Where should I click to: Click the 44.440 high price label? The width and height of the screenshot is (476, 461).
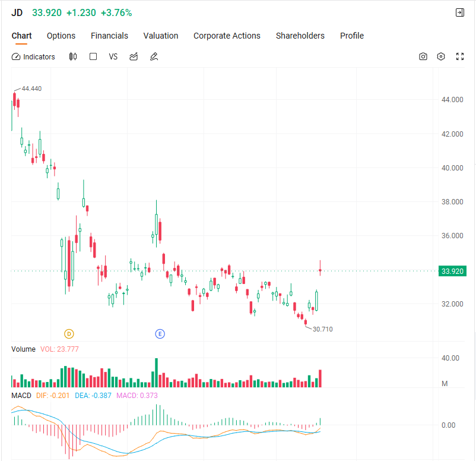point(31,89)
